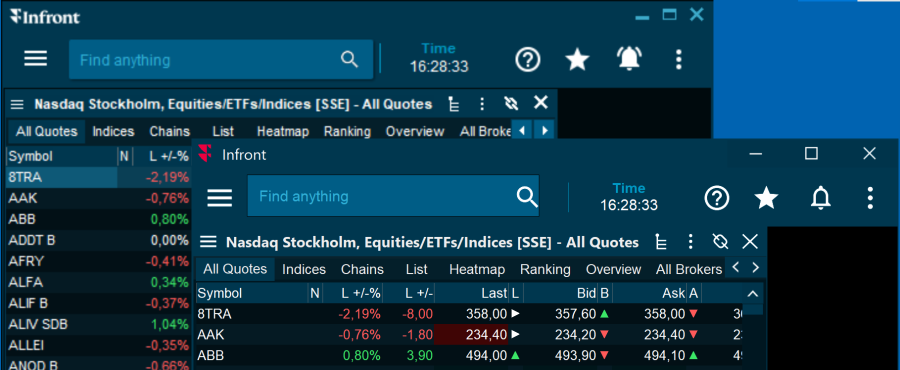Switch to Chains tab in back panel

tap(169, 131)
